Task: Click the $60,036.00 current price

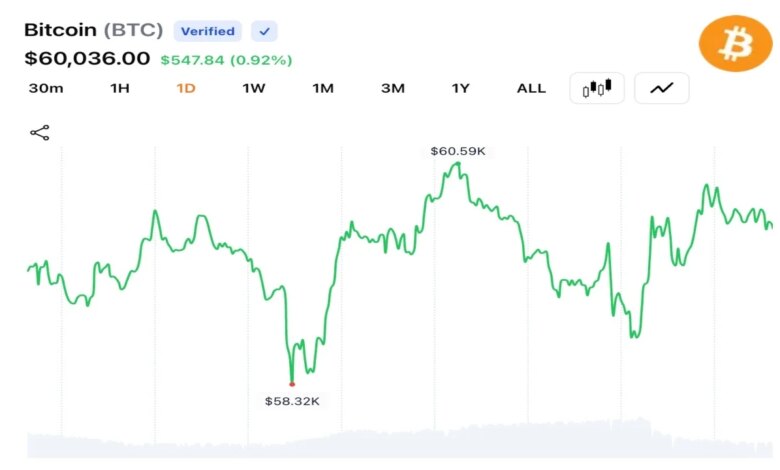Action: pyautogui.click(x=87, y=59)
